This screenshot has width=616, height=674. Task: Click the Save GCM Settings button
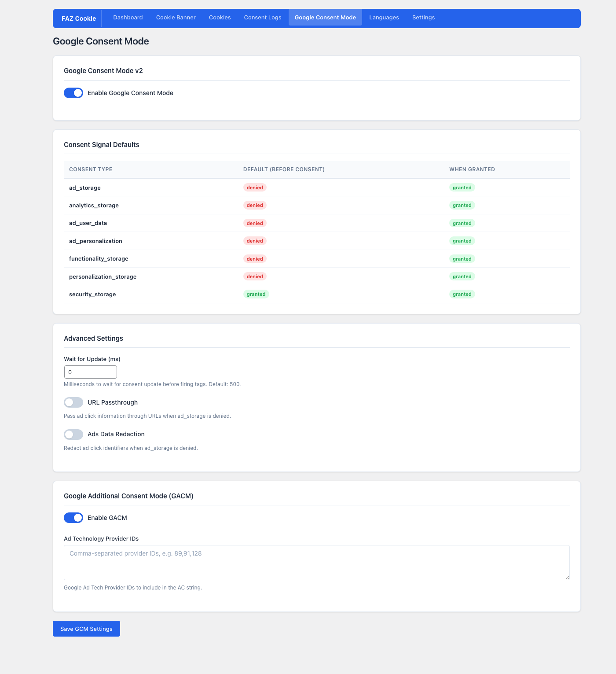(x=86, y=629)
